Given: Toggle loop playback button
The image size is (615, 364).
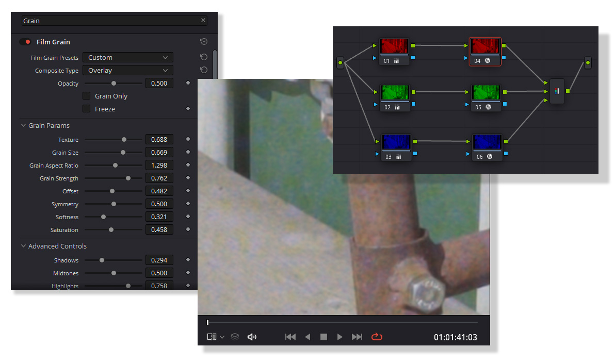Looking at the screenshot, I should (377, 337).
